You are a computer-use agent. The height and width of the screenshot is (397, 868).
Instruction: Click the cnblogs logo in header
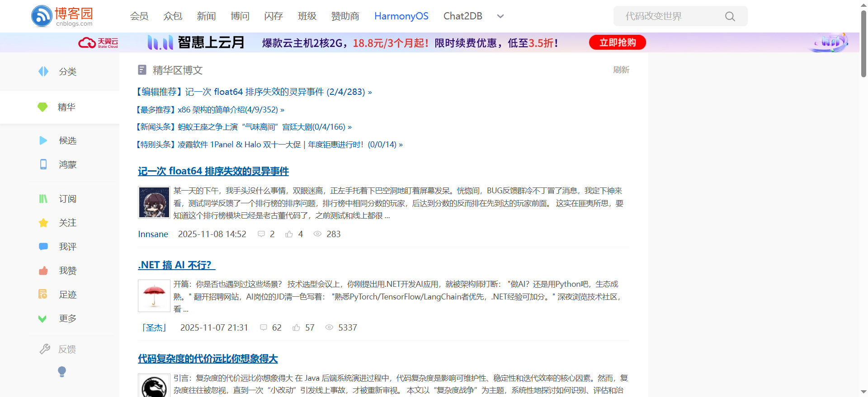click(62, 16)
